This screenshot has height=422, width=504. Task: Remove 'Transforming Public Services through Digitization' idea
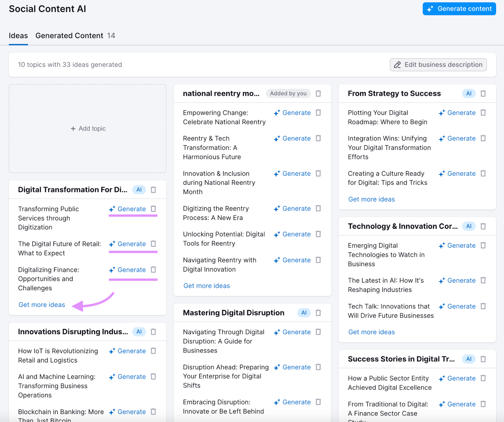pos(153,209)
